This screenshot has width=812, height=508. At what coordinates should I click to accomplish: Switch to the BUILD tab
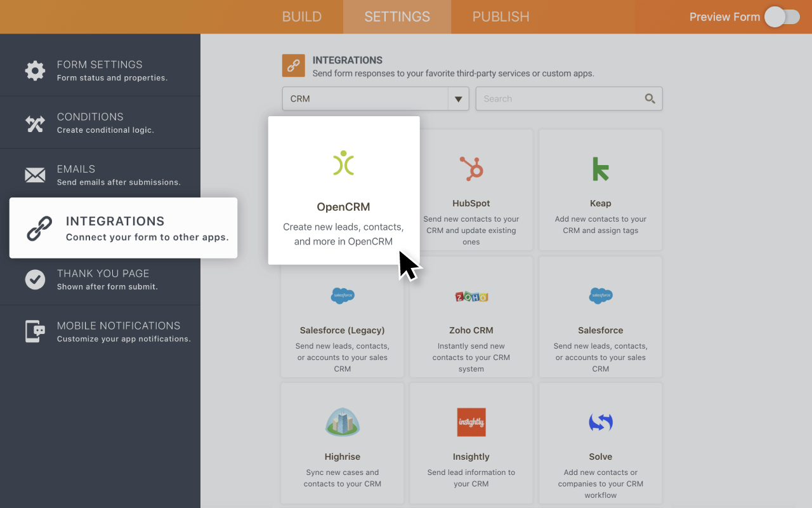302,17
